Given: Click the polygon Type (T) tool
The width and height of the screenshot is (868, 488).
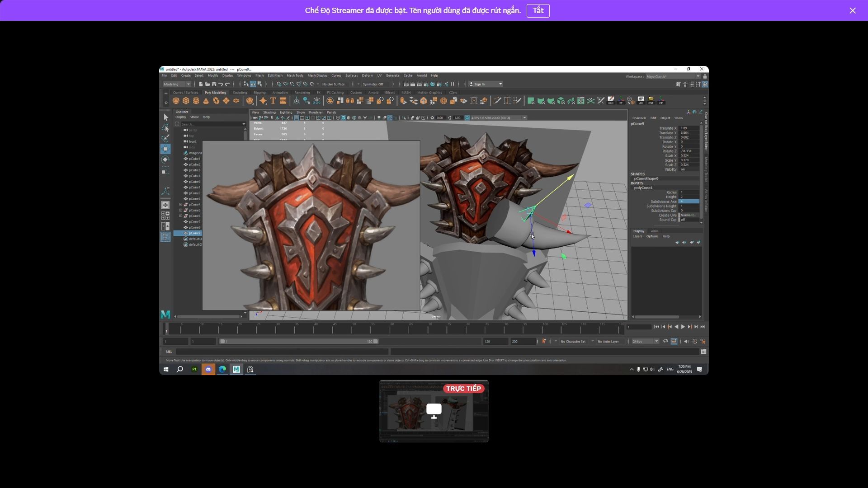Looking at the screenshot, I should coord(273,101).
